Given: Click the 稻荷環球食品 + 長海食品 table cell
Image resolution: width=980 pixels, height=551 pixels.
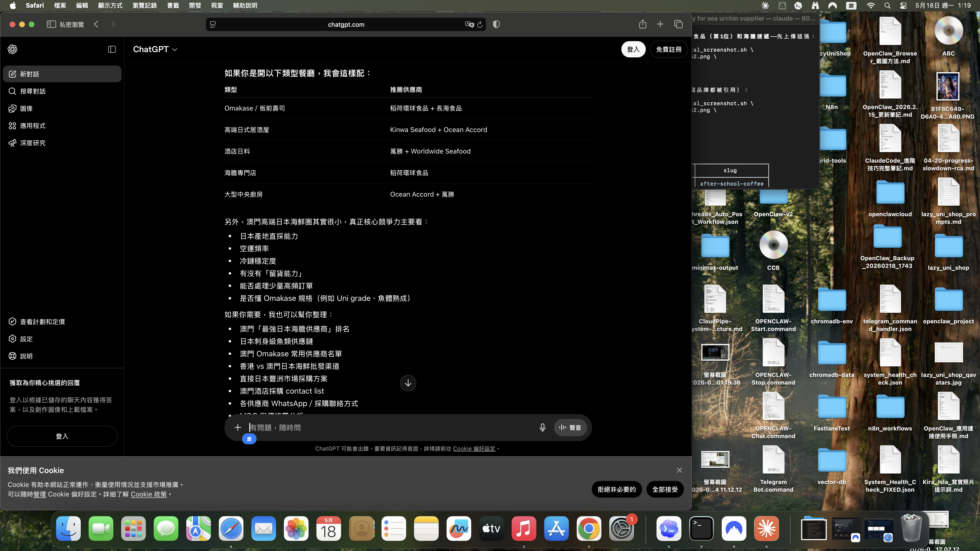Looking at the screenshot, I should pyautogui.click(x=426, y=108).
